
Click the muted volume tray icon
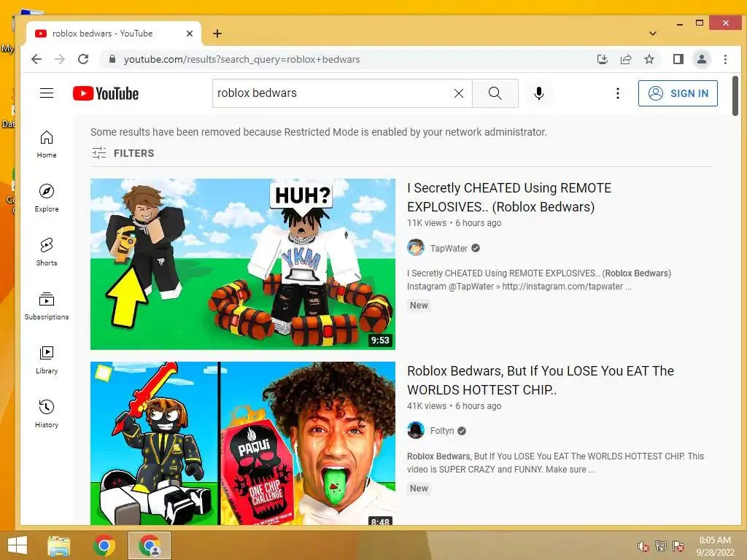point(643,546)
